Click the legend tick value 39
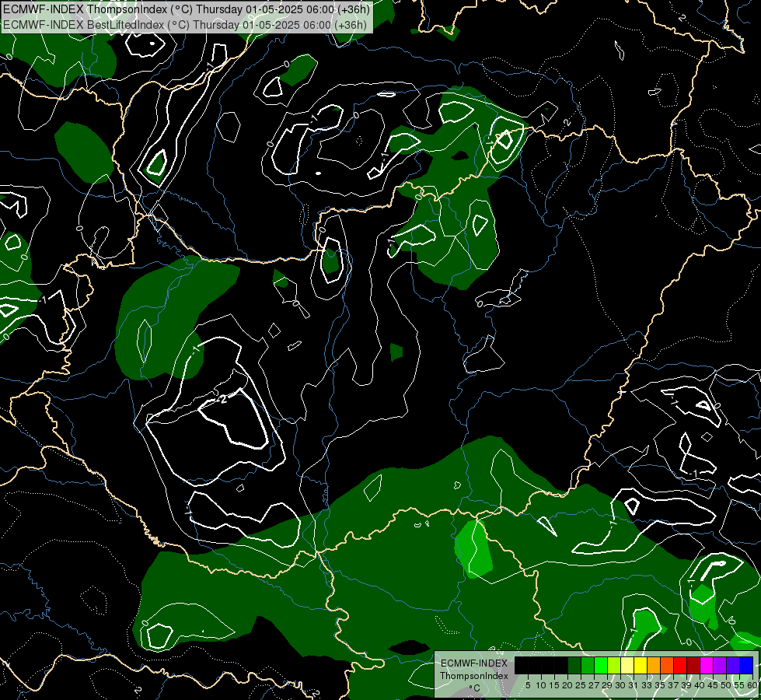The width and height of the screenshot is (761, 700). (686, 685)
